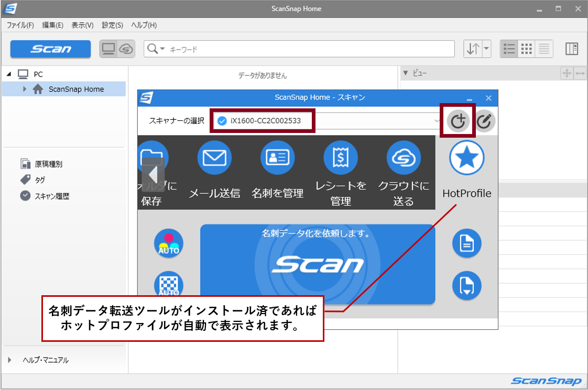588x390 pixels.
Task: Open the ファイル(F) menu
Action: pos(20,25)
